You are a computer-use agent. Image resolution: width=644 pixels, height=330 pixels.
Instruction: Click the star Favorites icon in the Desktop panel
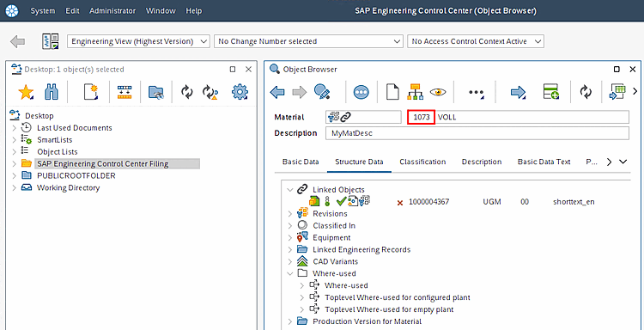point(26,92)
